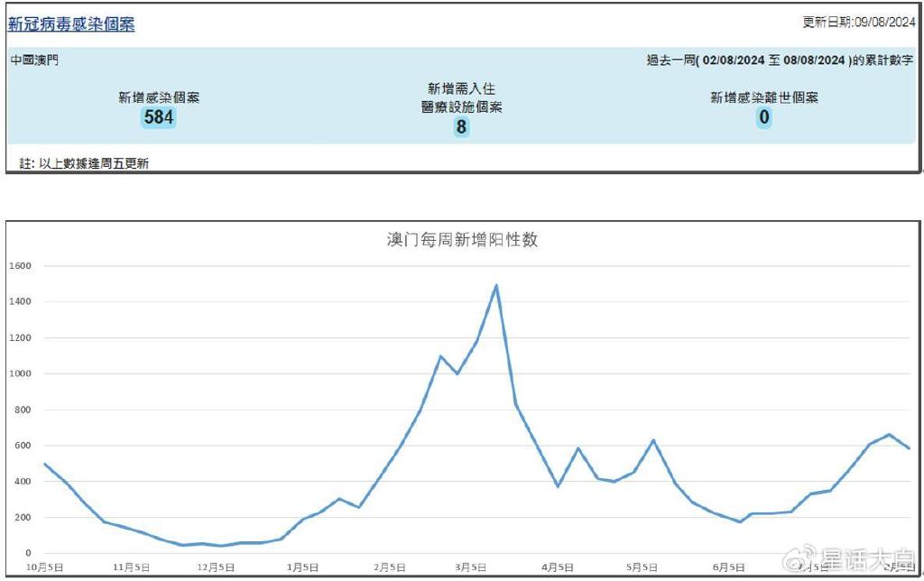Select the highlighted number 0
The width and height of the screenshot is (924, 581).
763,117
